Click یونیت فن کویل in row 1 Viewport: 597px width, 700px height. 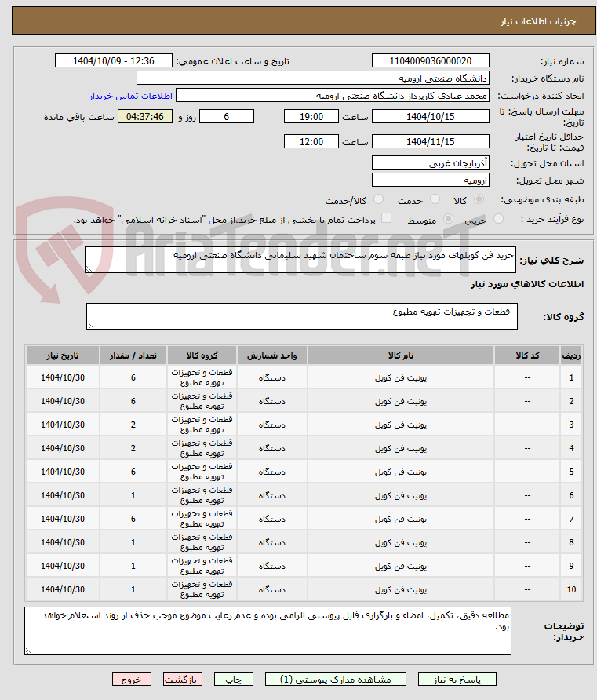pos(401,377)
